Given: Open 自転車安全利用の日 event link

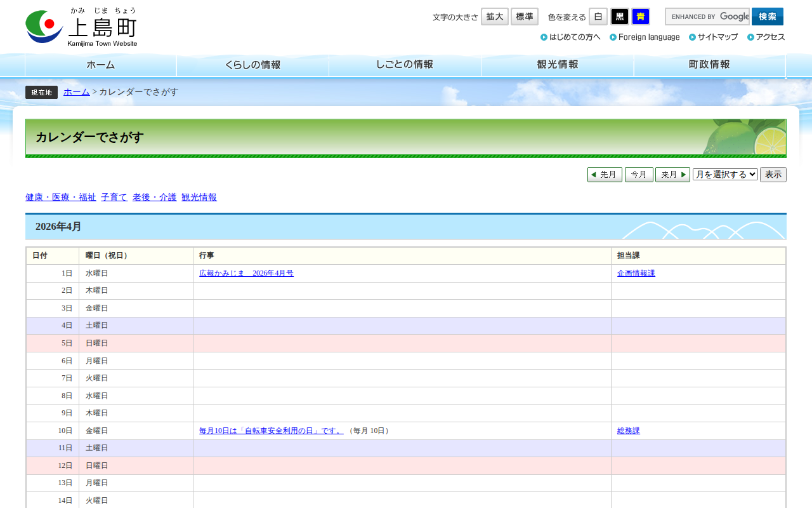Looking at the screenshot, I should click(272, 431).
